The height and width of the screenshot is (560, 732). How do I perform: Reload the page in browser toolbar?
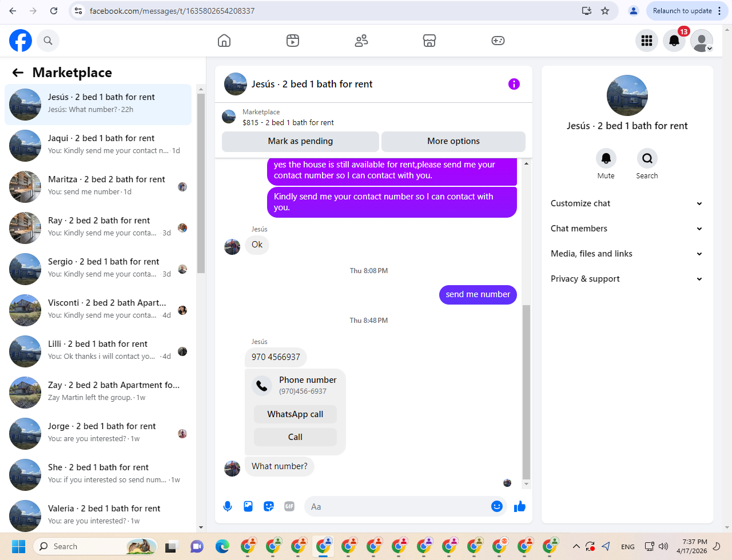[x=54, y=11]
